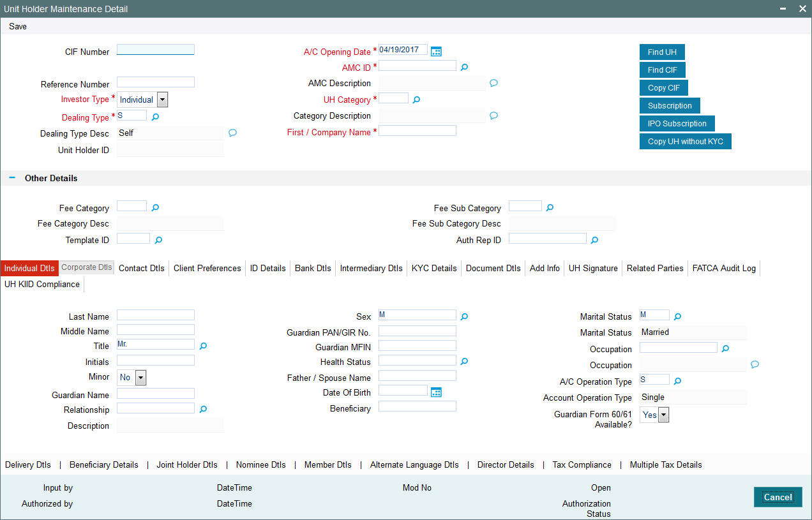Click the Subscription button
The image size is (812, 520).
point(670,106)
